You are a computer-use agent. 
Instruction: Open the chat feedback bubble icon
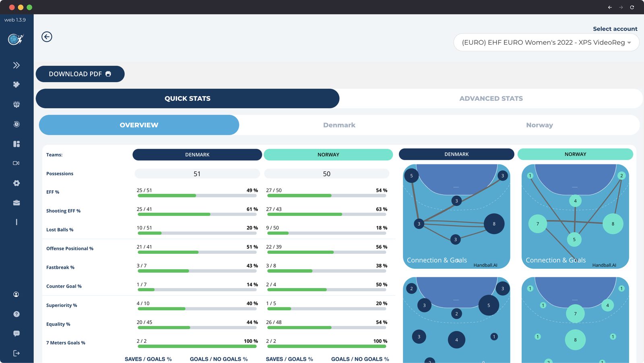17,334
